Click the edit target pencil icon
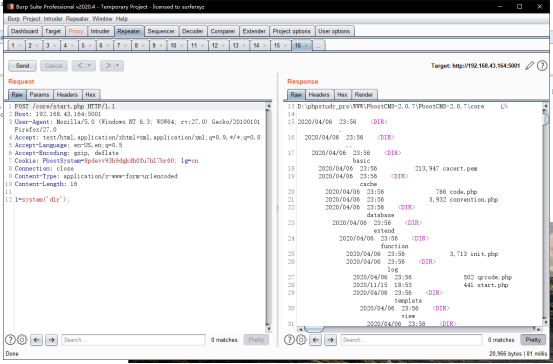This screenshot has width=553, height=364. point(529,66)
